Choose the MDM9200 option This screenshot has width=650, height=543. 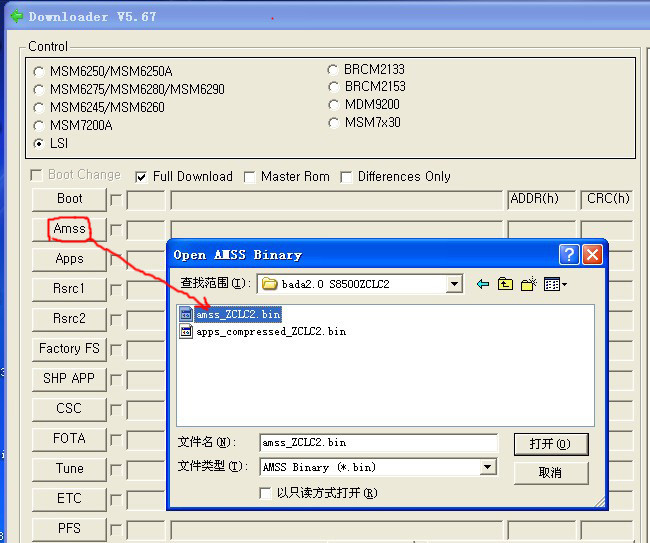tap(333, 105)
